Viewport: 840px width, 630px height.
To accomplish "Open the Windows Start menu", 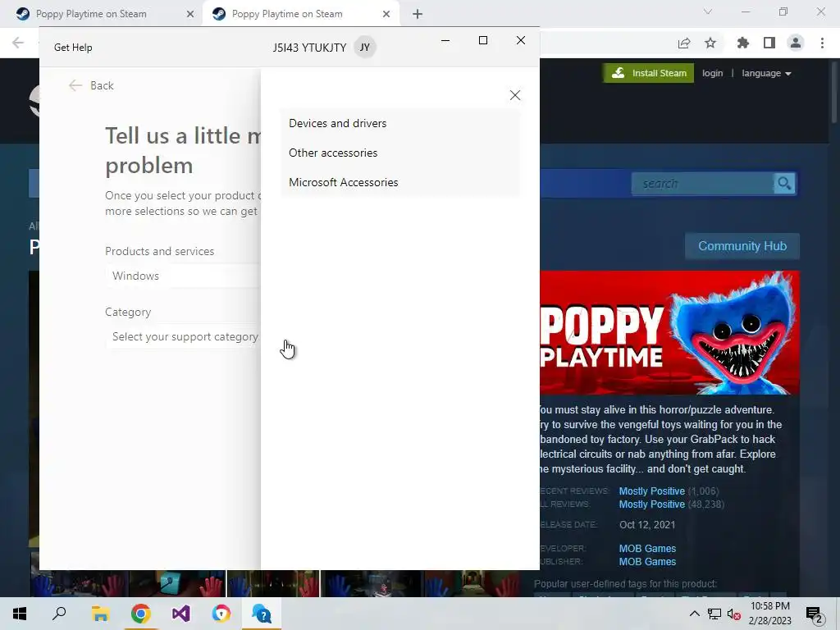I will pos(20,614).
